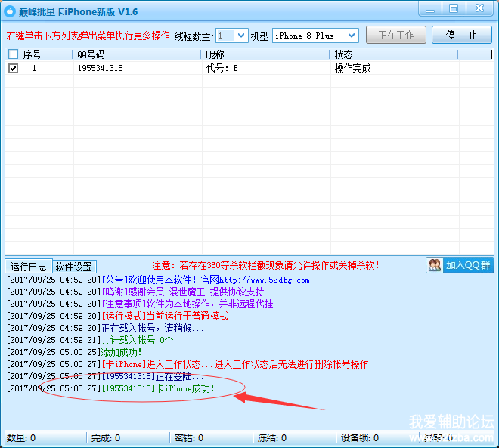Select QQ number 1955341318 cell
Viewport: 499px width, 448px height.
pos(101,68)
